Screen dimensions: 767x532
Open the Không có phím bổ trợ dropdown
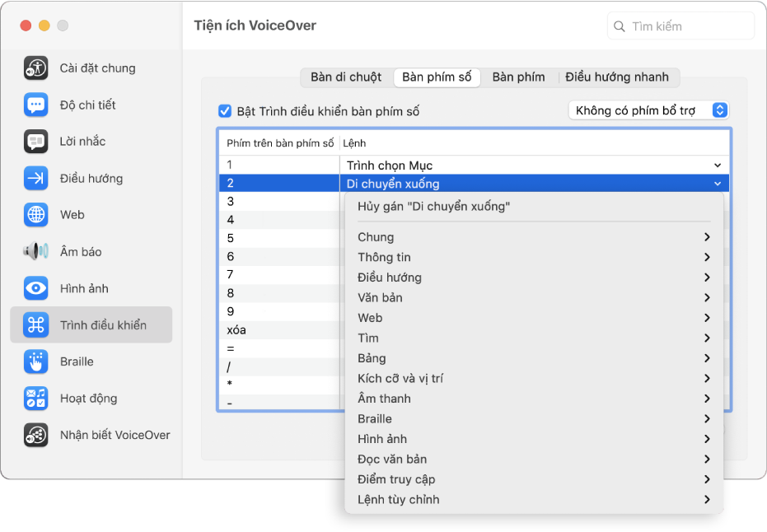tap(649, 110)
